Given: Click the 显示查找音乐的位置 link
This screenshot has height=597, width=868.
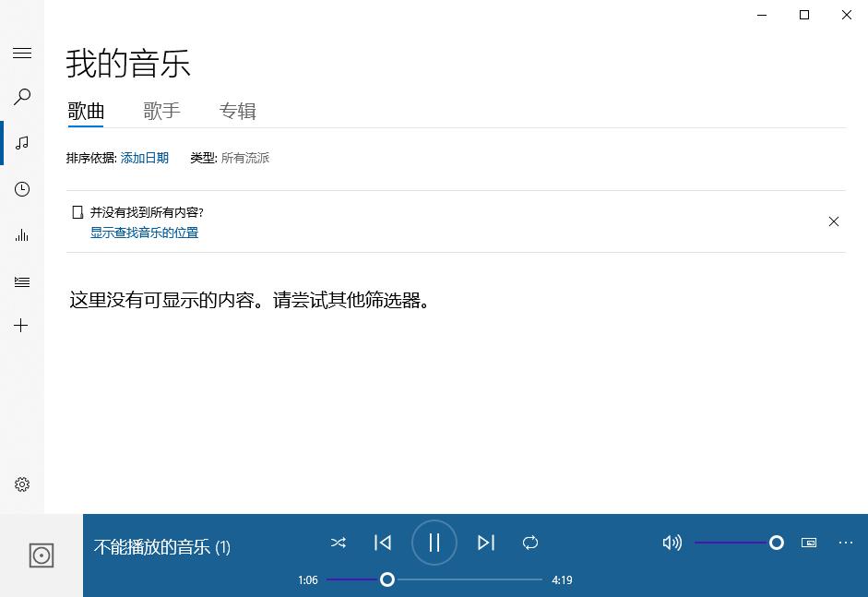Looking at the screenshot, I should (144, 233).
